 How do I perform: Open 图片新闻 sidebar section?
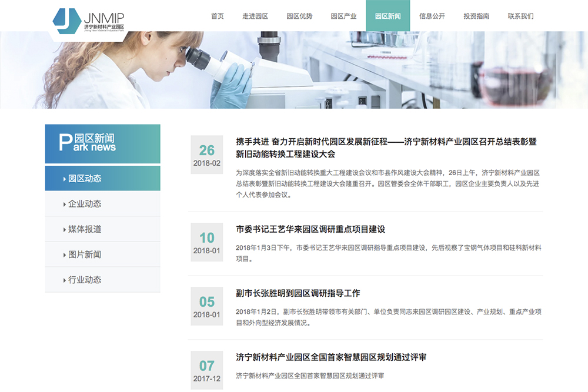click(85, 254)
